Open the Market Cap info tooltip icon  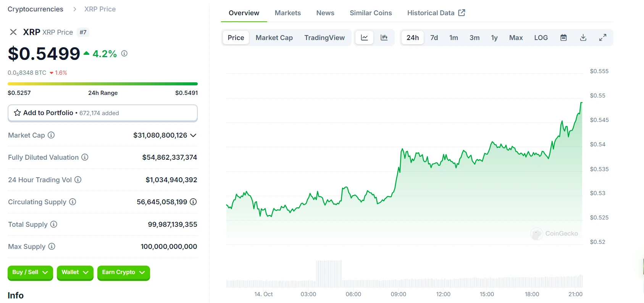tap(51, 135)
